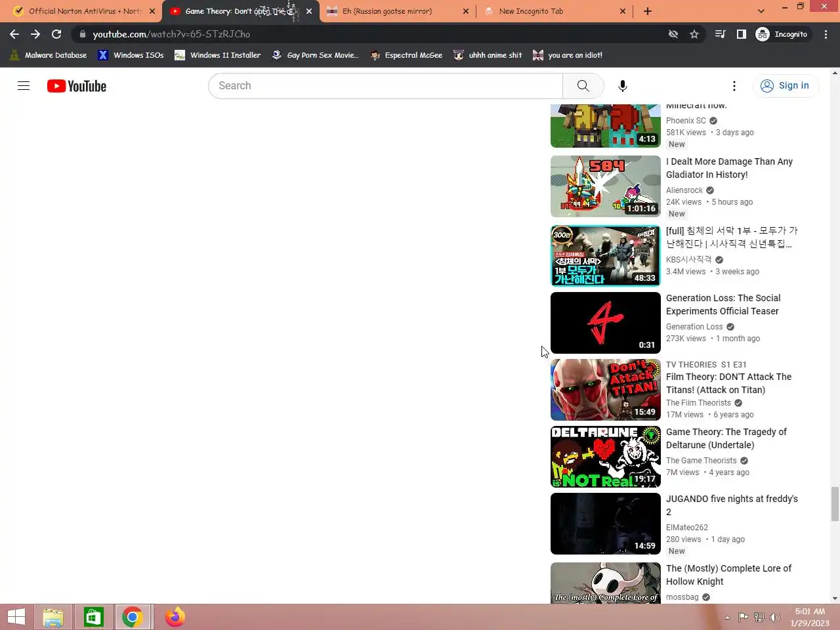840x630 pixels.
Task: Open the Phoenix SC Minecraft video thumbnail
Action: coord(606,125)
